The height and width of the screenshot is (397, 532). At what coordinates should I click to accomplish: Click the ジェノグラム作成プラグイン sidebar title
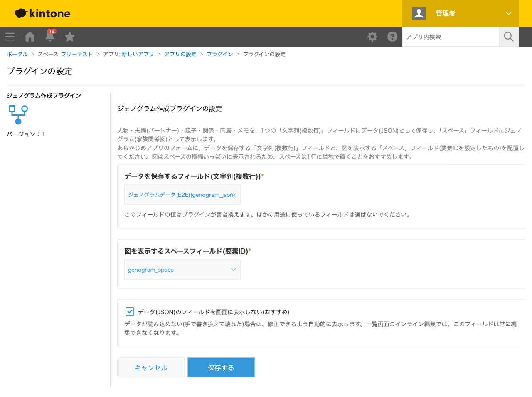[x=44, y=95]
